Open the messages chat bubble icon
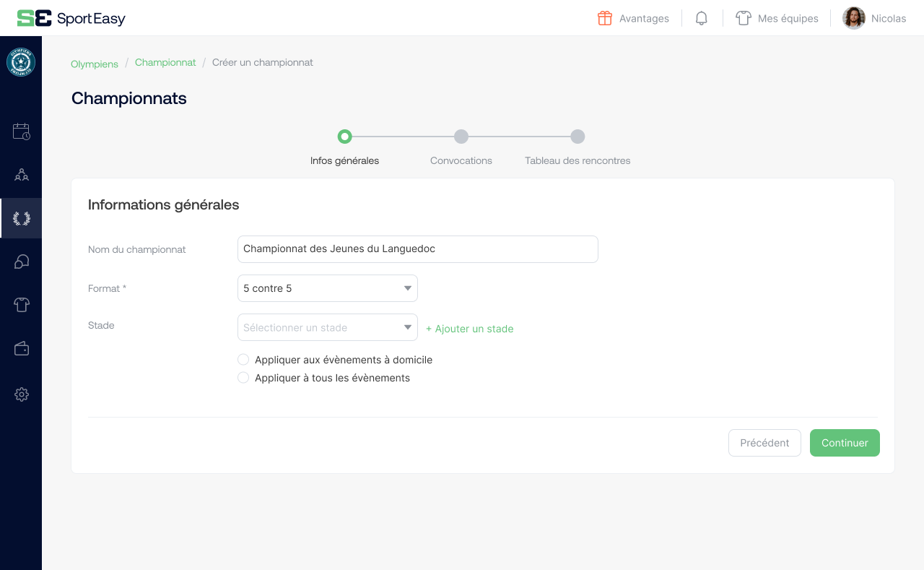 coord(21,262)
